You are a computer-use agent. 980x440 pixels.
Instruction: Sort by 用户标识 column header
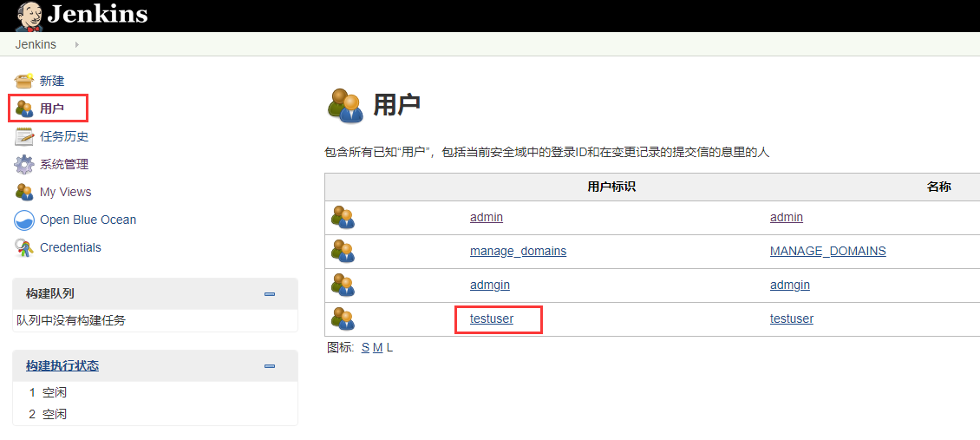pyautogui.click(x=611, y=187)
